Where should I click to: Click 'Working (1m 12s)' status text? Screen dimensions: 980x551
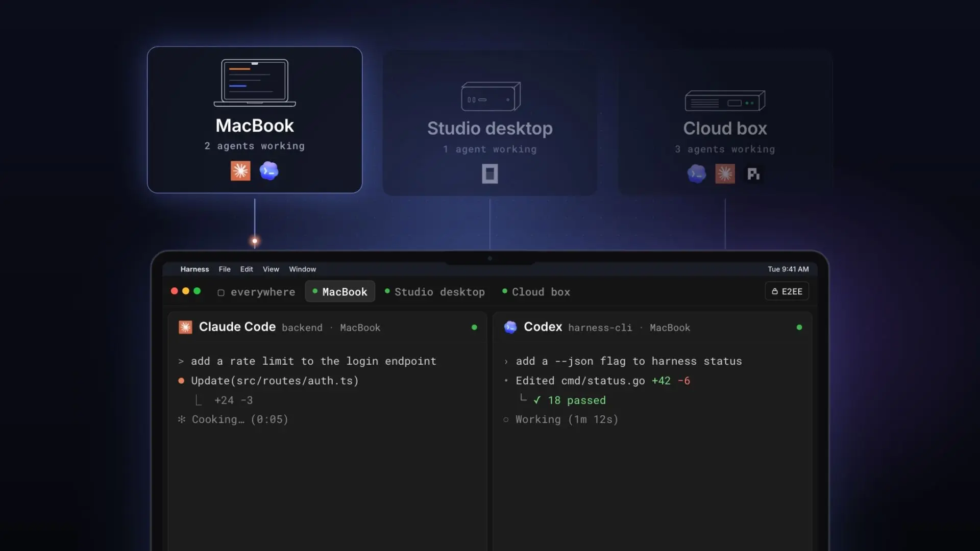coord(567,419)
